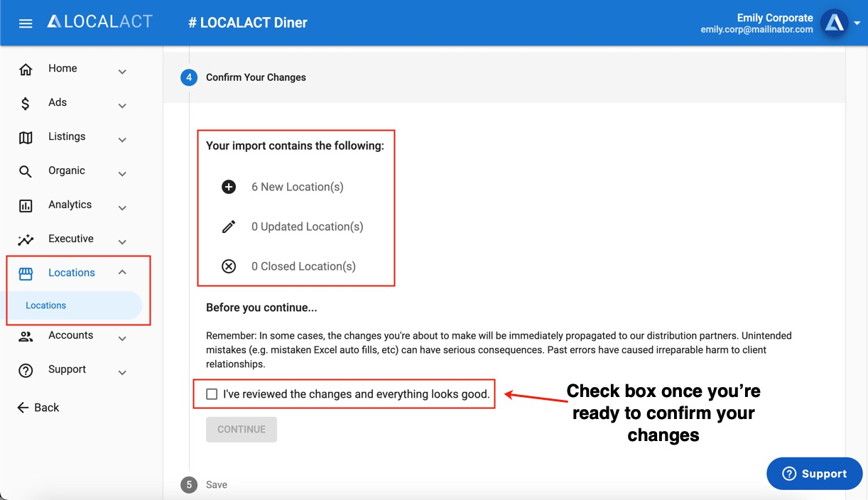Click the Support question mark sidebar icon
868x500 pixels.
26,370
